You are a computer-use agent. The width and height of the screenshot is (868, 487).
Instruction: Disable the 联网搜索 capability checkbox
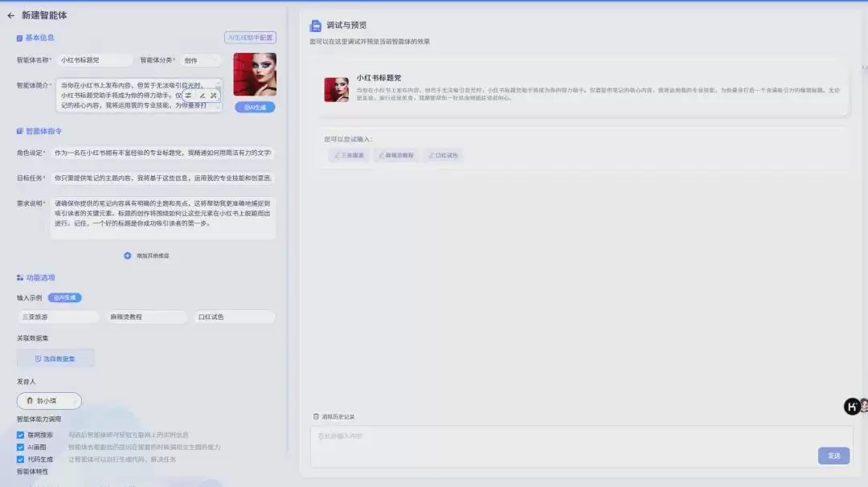(20, 433)
